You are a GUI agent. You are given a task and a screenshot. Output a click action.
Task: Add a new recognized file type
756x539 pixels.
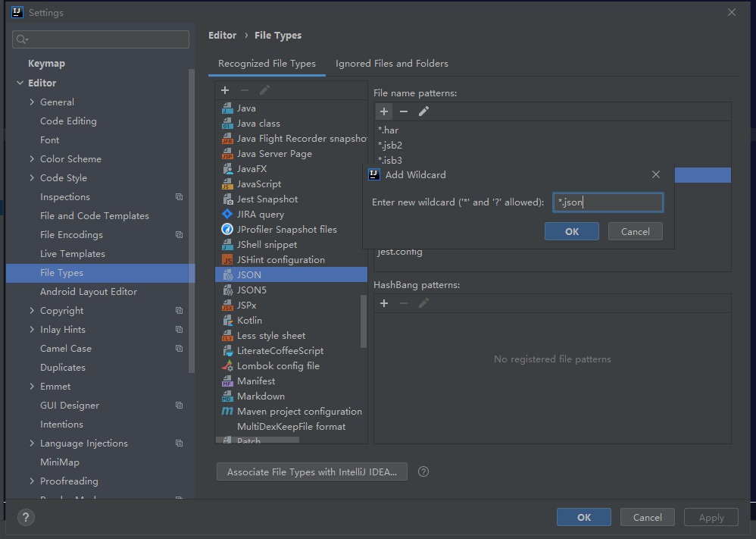point(225,90)
